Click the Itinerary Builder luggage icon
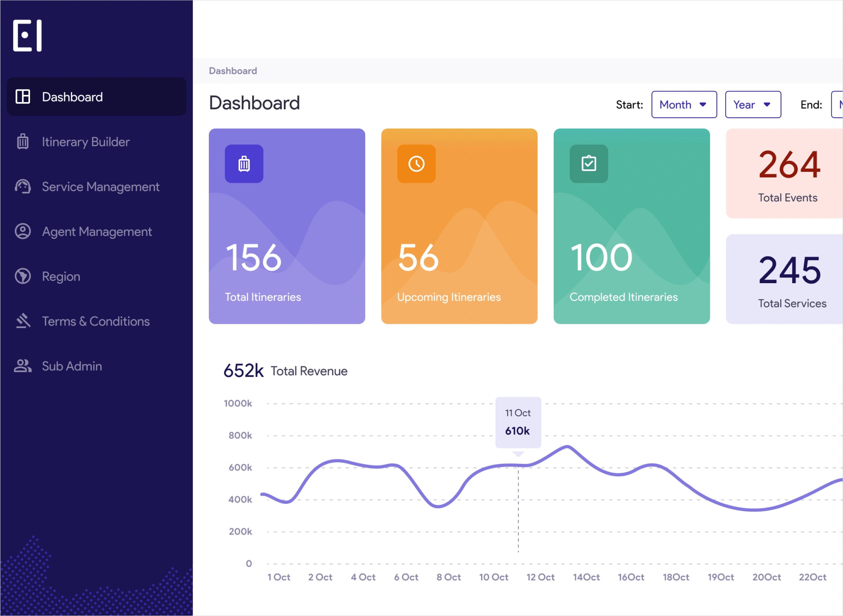This screenshot has width=843, height=616. pyautogui.click(x=23, y=142)
